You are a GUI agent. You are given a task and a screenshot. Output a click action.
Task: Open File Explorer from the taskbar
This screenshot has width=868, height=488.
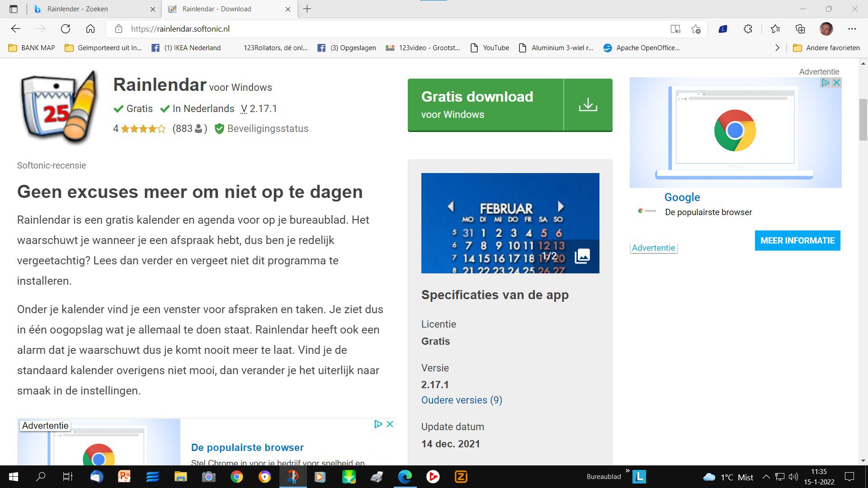(180, 477)
